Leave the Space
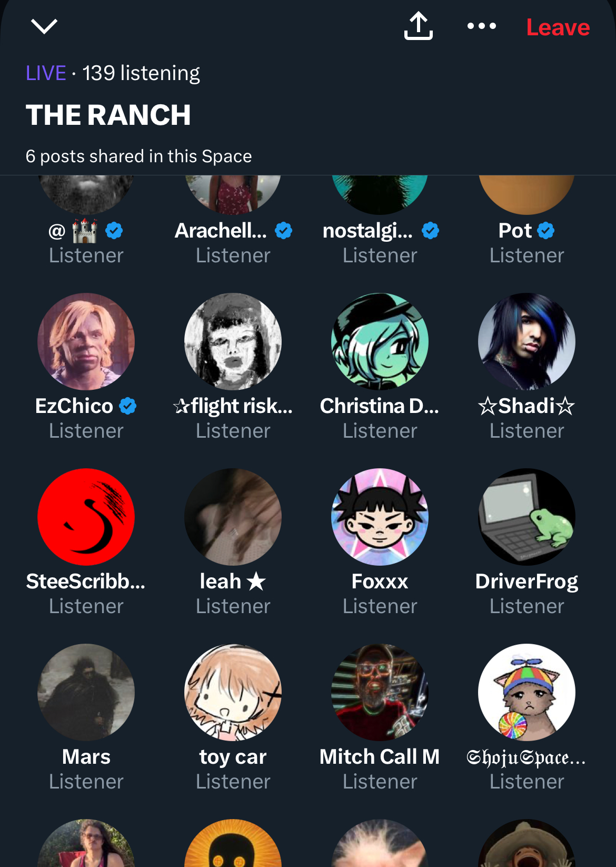The height and width of the screenshot is (867, 616). point(558,27)
